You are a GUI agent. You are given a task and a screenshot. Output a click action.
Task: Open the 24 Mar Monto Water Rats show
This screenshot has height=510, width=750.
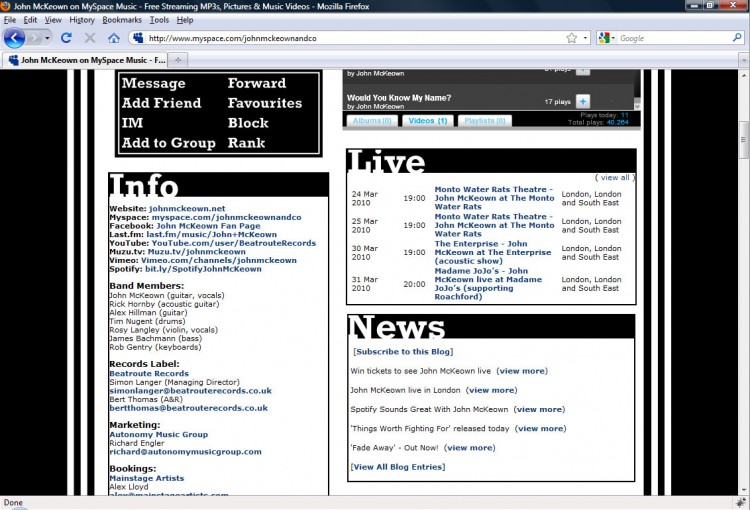[x=494, y=198]
